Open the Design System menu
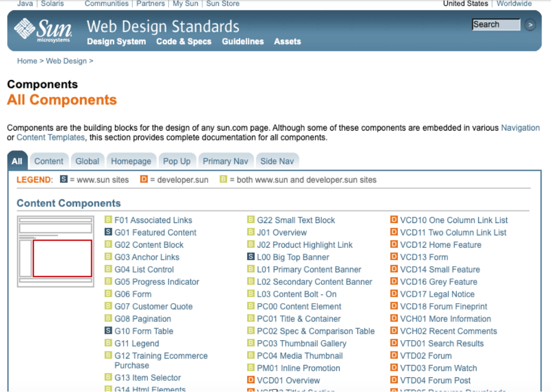 [117, 41]
